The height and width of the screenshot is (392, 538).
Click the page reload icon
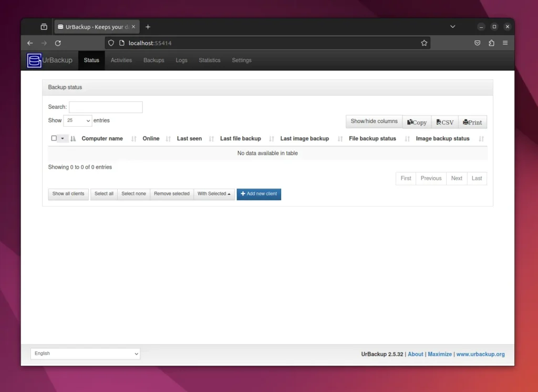[x=58, y=43]
